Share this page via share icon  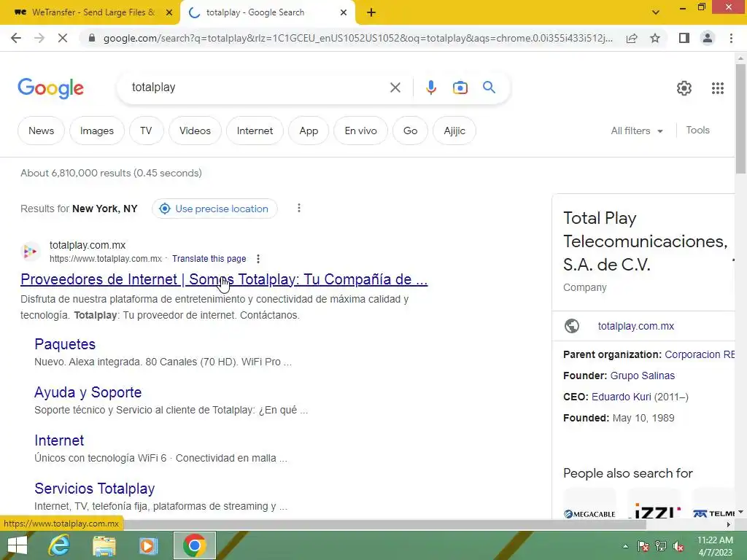[632, 38]
